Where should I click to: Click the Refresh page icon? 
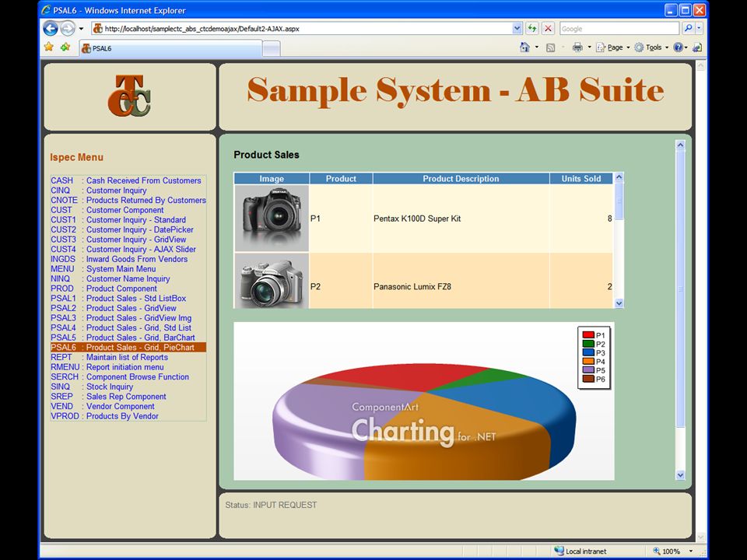coord(532,29)
